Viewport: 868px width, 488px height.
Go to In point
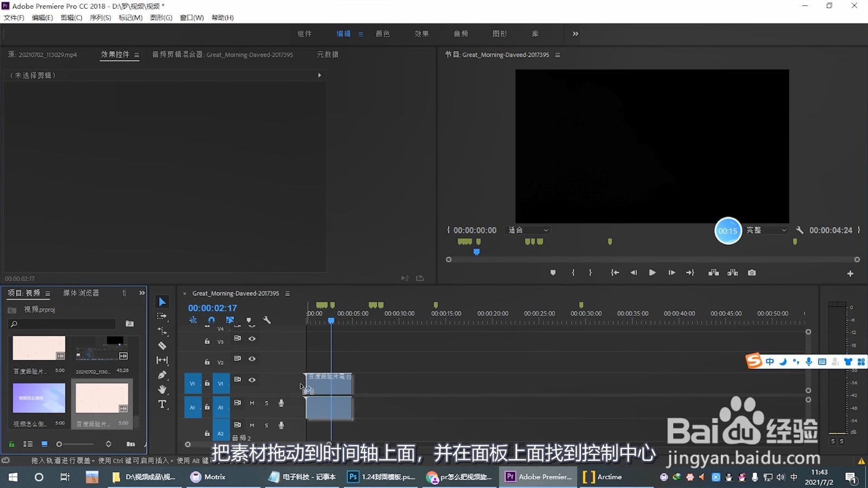[615, 273]
